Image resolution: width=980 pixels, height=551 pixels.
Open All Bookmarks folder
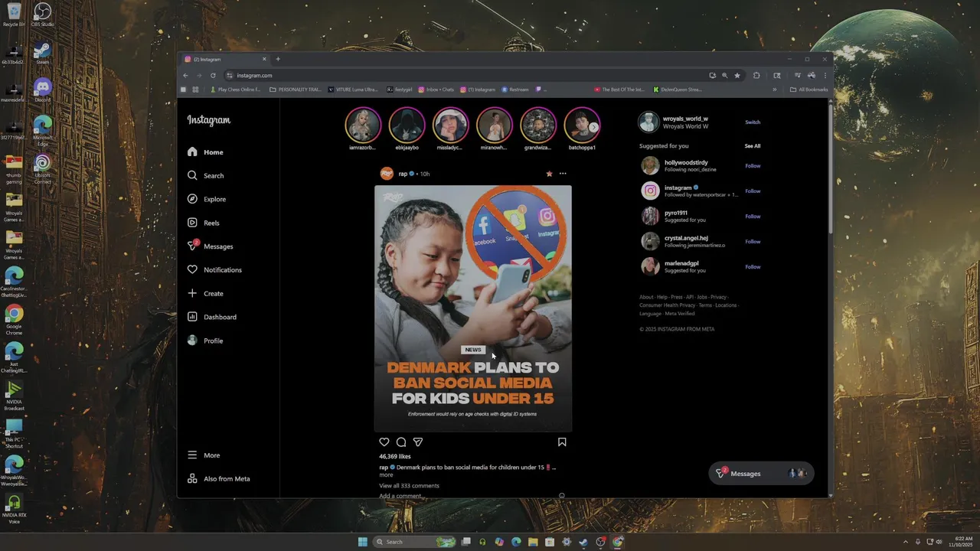808,90
